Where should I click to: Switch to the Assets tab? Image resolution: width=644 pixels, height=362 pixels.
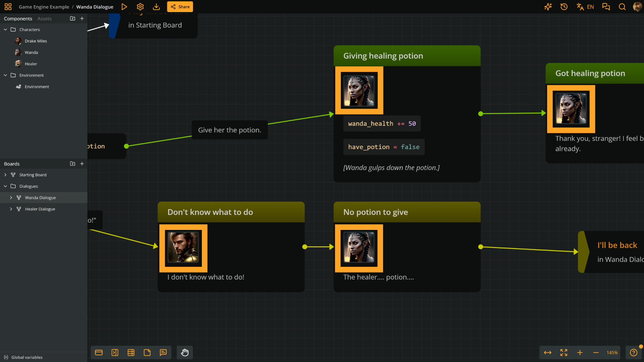(45, 19)
